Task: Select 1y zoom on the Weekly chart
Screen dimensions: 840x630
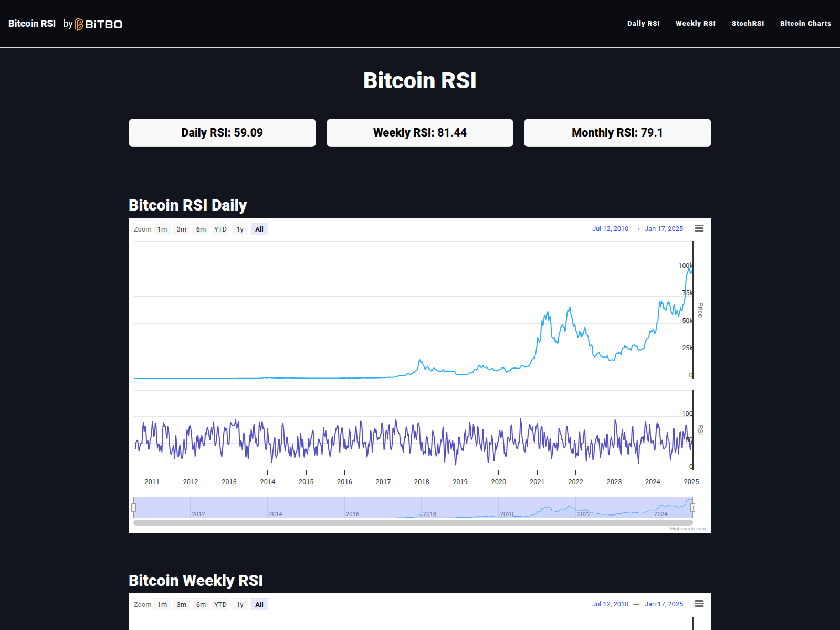Action: coord(240,604)
